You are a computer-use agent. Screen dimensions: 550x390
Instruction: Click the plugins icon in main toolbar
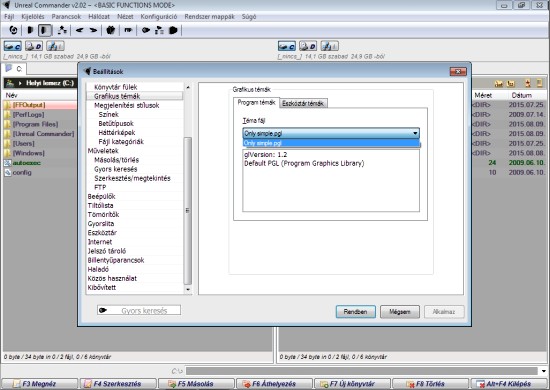110,31
